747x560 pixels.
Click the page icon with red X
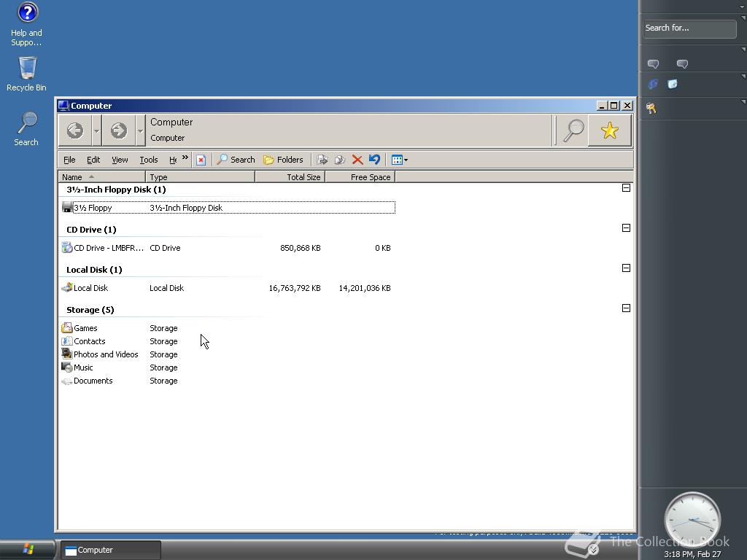201,160
